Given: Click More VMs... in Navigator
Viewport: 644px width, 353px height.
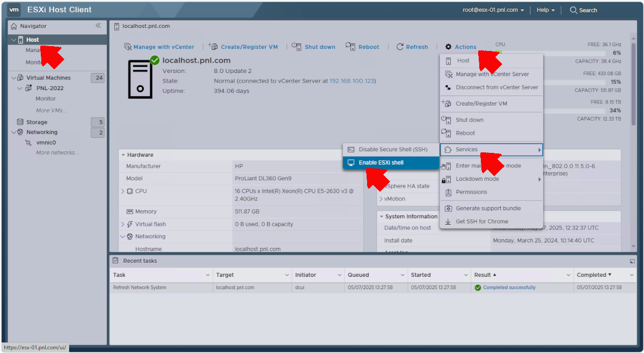Looking at the screenshot, I should click(52, 111).
